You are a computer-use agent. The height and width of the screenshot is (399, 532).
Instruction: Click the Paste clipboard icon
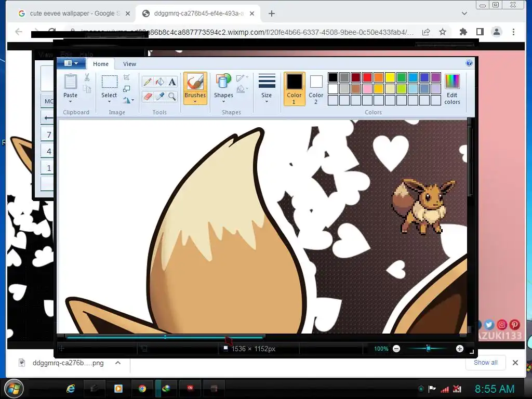pos(71,82)
